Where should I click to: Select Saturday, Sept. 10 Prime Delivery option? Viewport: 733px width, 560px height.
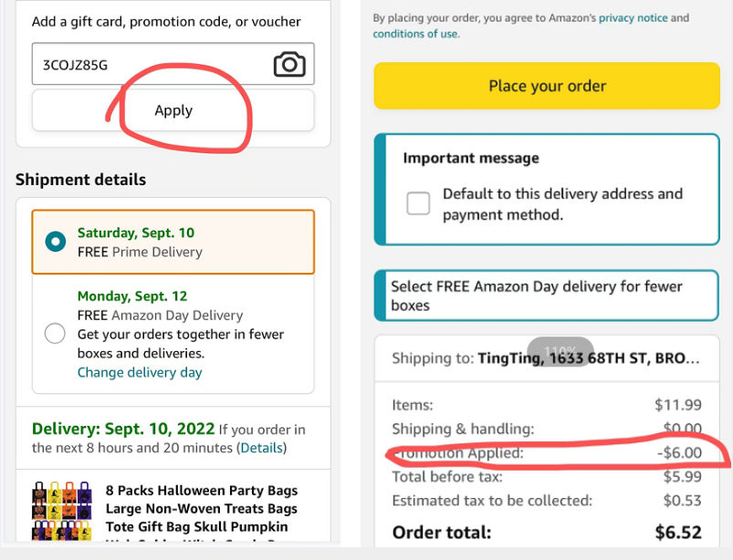pyautogui.click(x=56, y=242)
